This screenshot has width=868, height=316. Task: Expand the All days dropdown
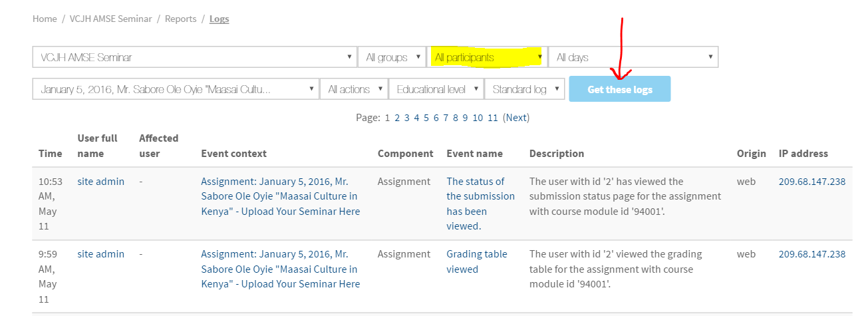pos(633,57)
